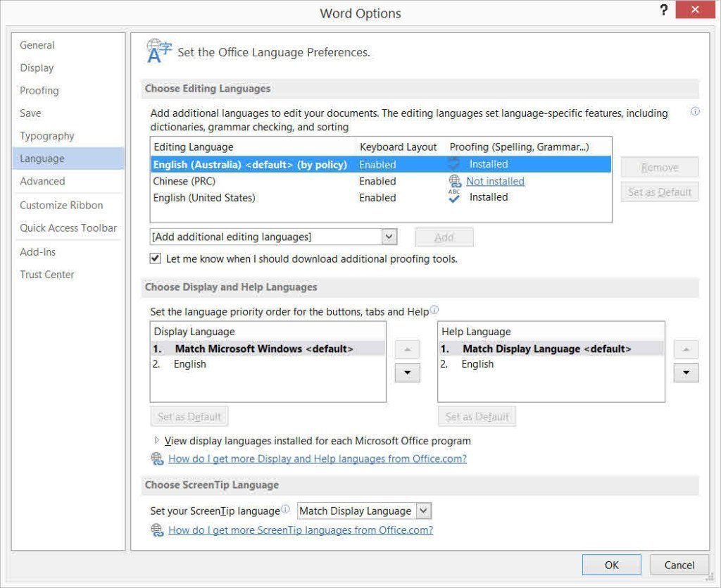
Task: Open the ScreenTip language Match Display Language dropdown
Action: (423, 511)
